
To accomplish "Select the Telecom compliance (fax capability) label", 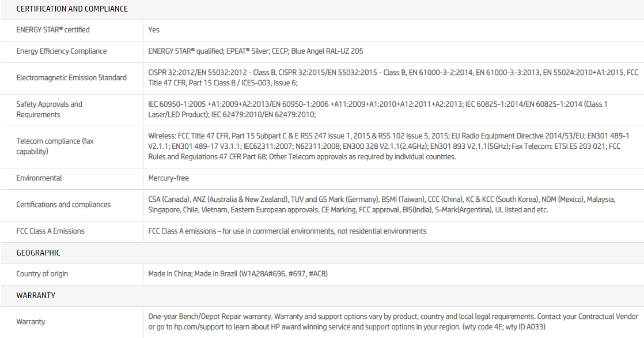I will pyautogui.click(x=55, y=147).
